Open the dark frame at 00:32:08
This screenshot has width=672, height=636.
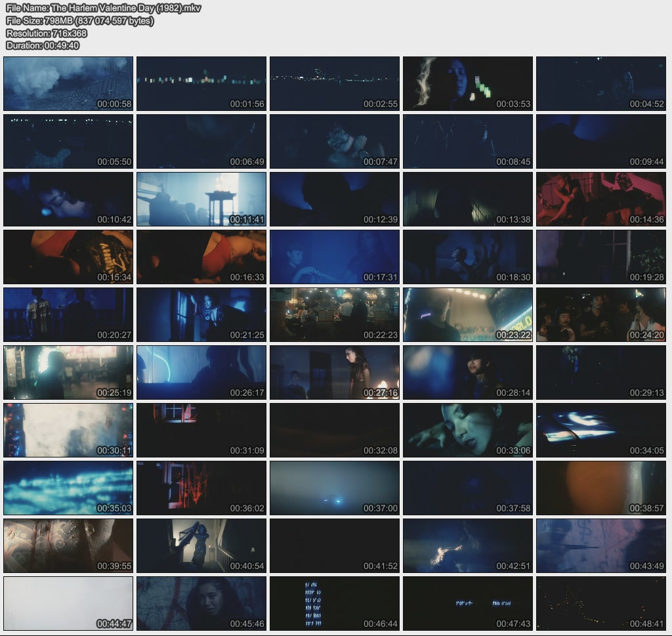pyautogui.click(x=335, y=431)
